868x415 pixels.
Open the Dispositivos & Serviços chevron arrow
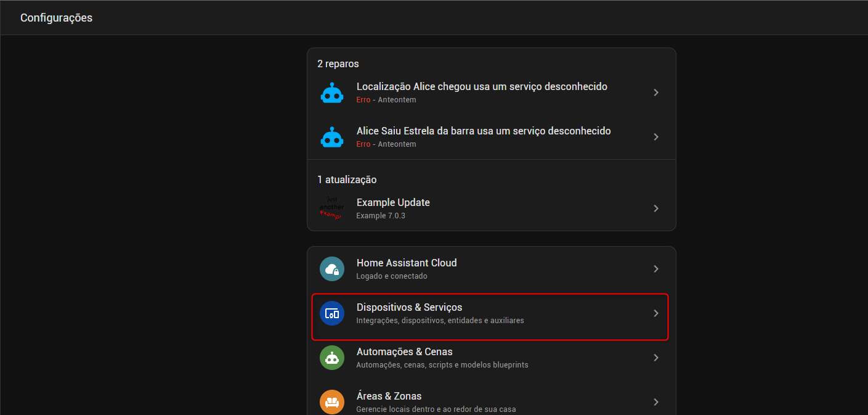(655, 313)
